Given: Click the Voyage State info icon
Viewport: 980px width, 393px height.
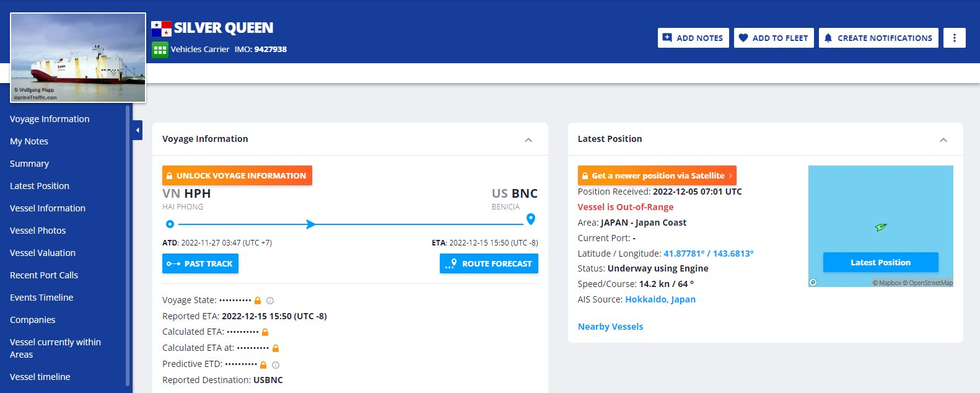Looking at the screenshot, I should click(270, 301).
